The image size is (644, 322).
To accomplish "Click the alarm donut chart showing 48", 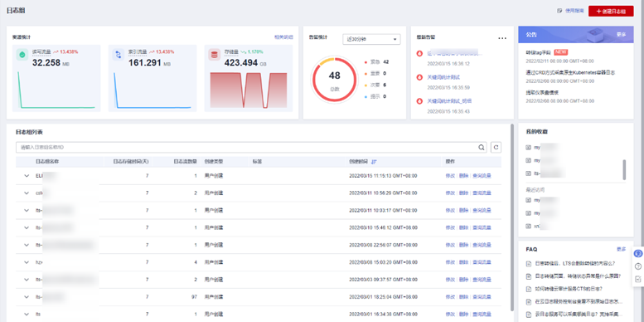I will coord(334,80).
